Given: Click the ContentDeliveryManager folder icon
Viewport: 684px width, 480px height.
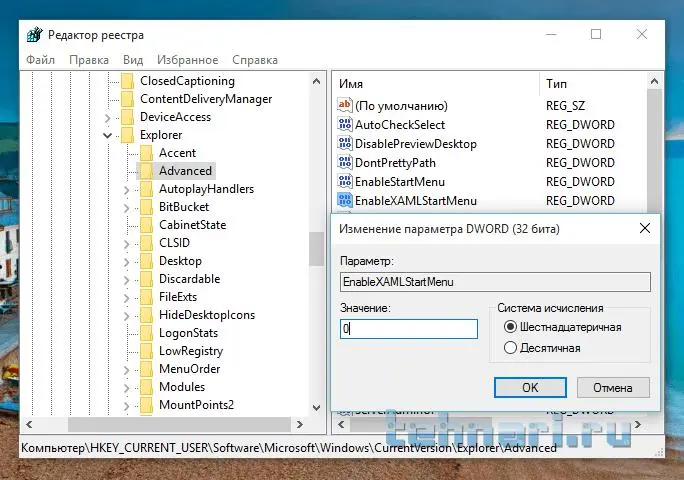Looking at the screenshot, I should pos(127,99).
